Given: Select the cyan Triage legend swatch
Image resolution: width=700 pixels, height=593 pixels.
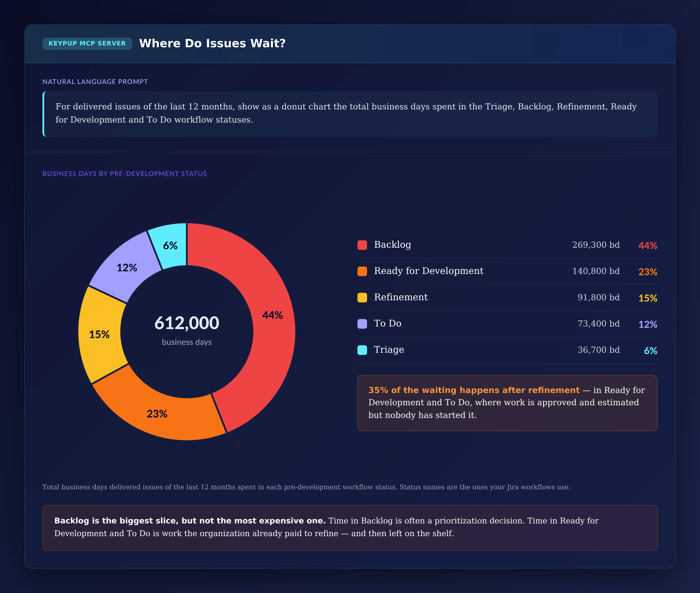Looking at the screenshot, I should pos(362,350).
